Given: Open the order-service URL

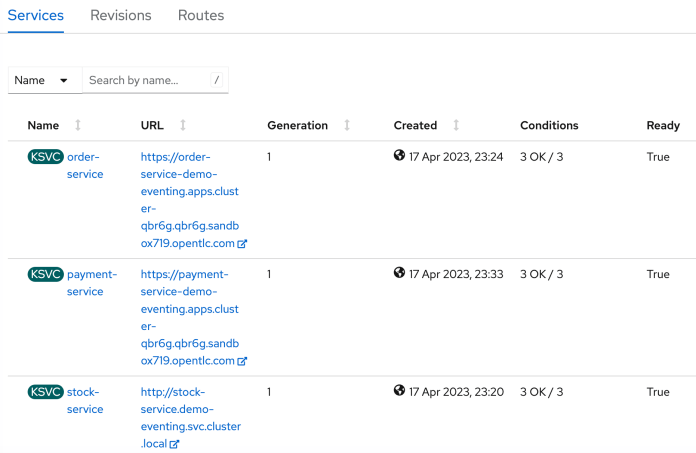Looking at the screenshot, I should pyautogui.click(x=190, y=200).
